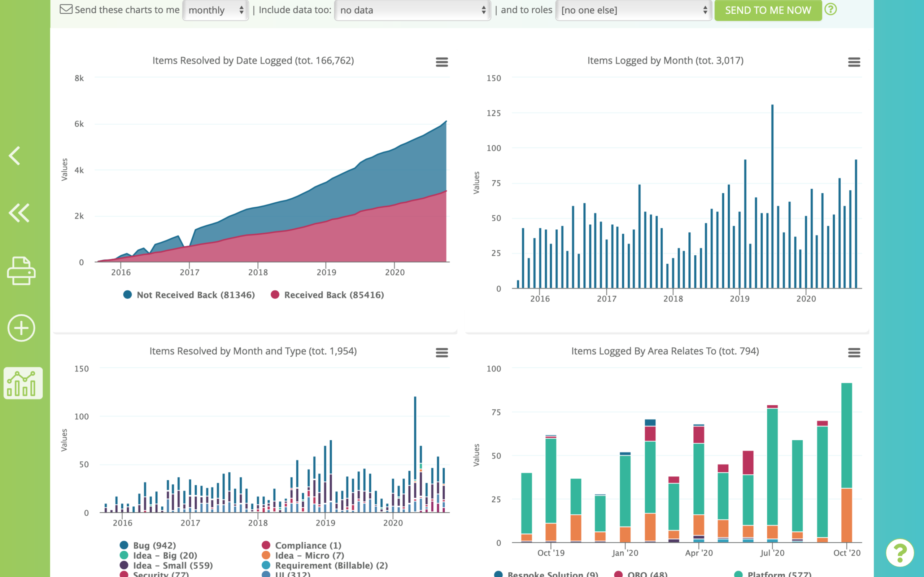
Task: Open the monthly frequency dropdown
Action: point(216,10)
